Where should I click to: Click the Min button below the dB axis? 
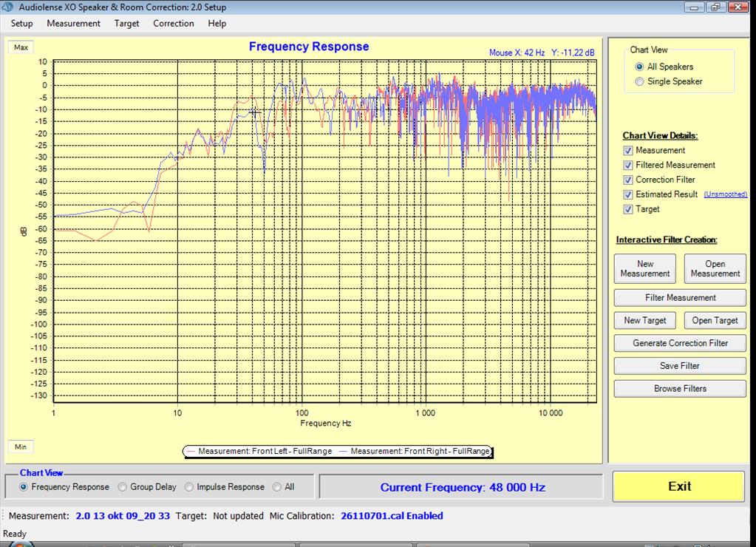click(21, 446)
